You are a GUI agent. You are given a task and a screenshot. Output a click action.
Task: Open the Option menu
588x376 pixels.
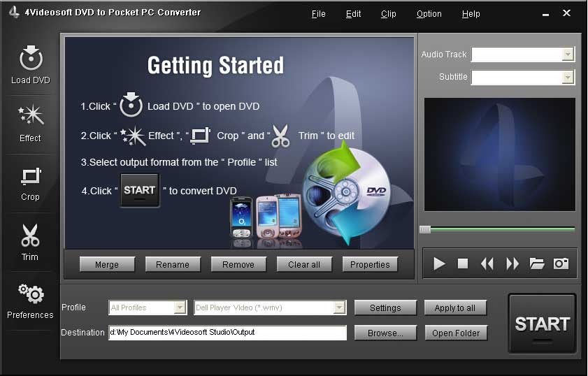[429, 14]
